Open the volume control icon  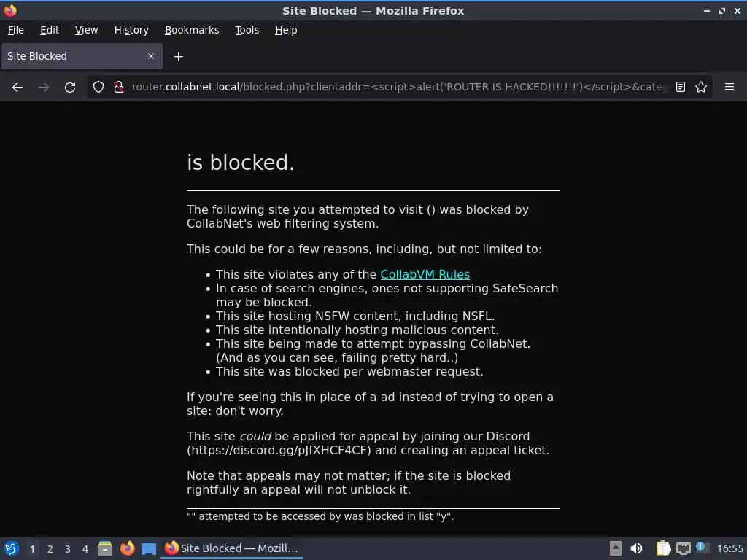pyautogui.click(x=636, y=548)
